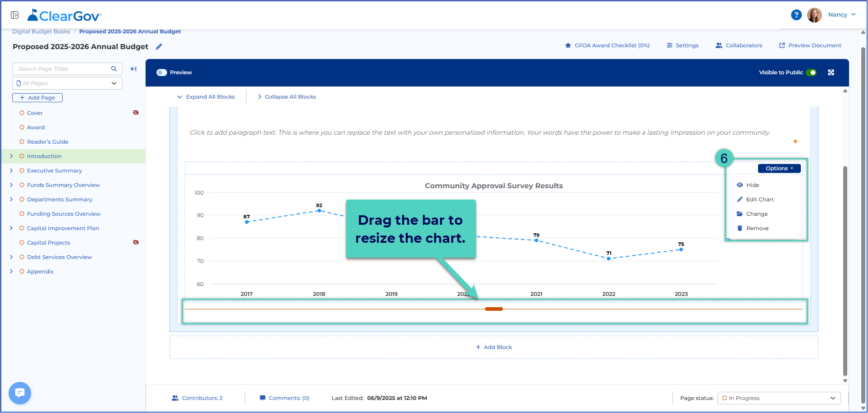This screenshot has height=413, width=868.
Task: Open the chat bubble support widget
Action: pos(20,393)
